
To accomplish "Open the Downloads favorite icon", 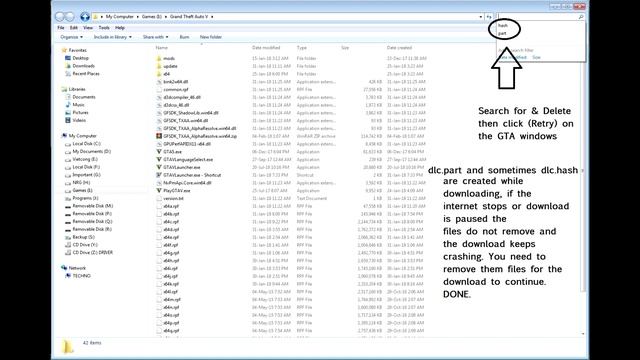I will [68, 66].
